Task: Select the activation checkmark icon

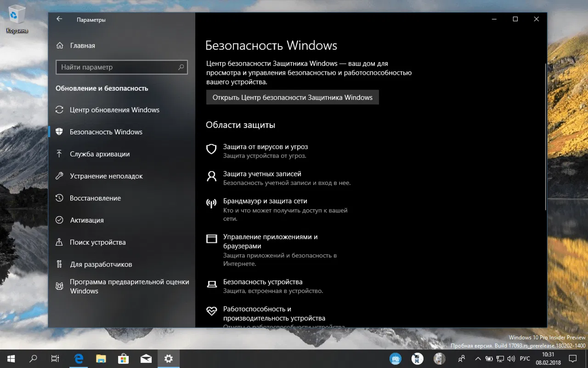Action: coord(60,220)
